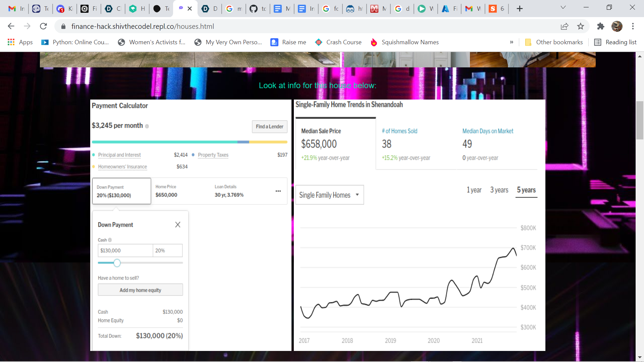Open the new tab plus button

pyautogui.click(x=520, y=9)
